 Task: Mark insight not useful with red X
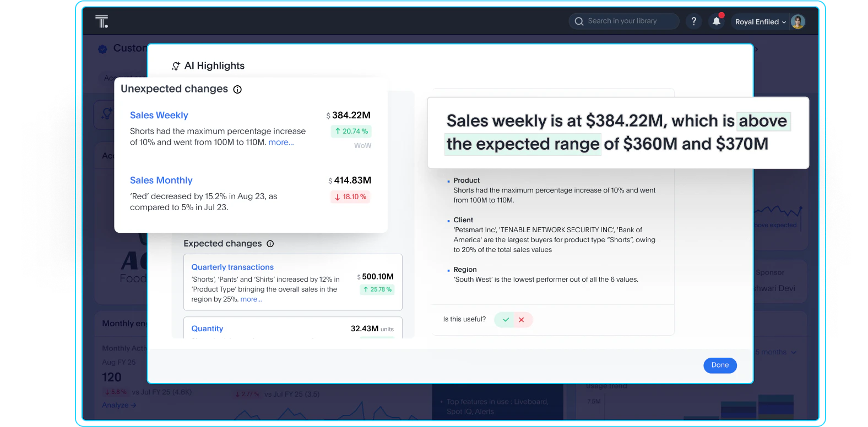coord(522,320)
